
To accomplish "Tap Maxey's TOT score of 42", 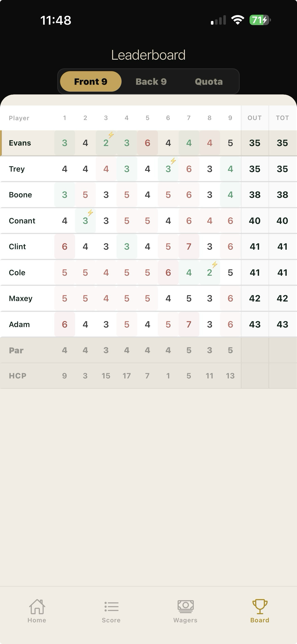I will click(x=282, y=298).
